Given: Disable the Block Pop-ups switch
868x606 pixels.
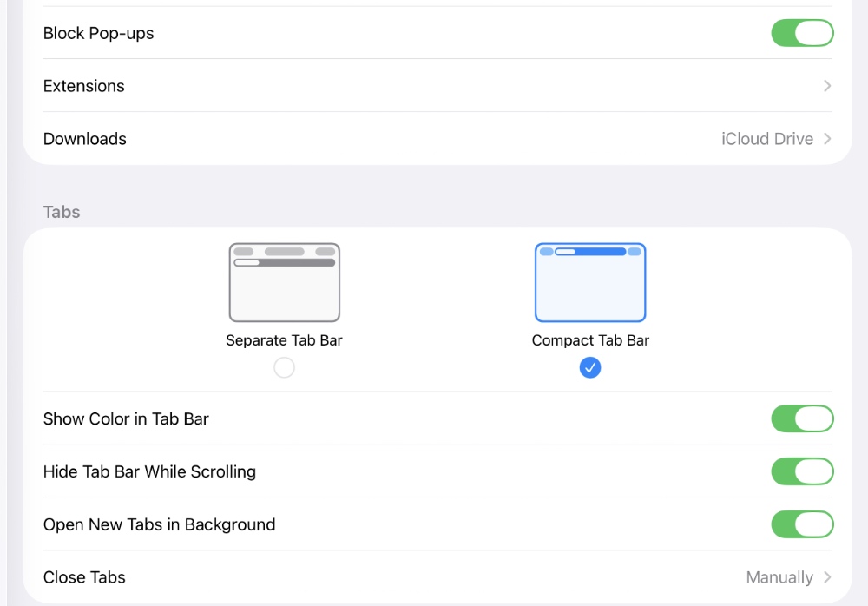Looking at the screenshot, I should 802,33.
